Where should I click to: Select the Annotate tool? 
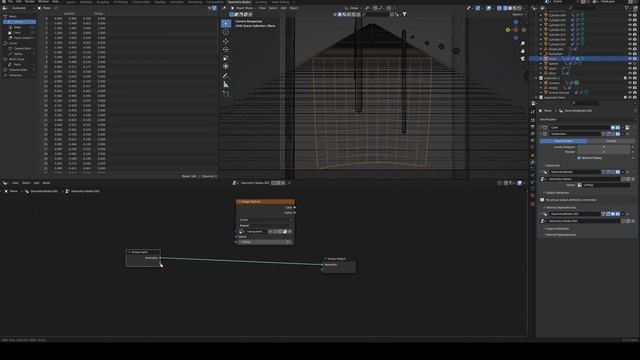tap(226, 76)
